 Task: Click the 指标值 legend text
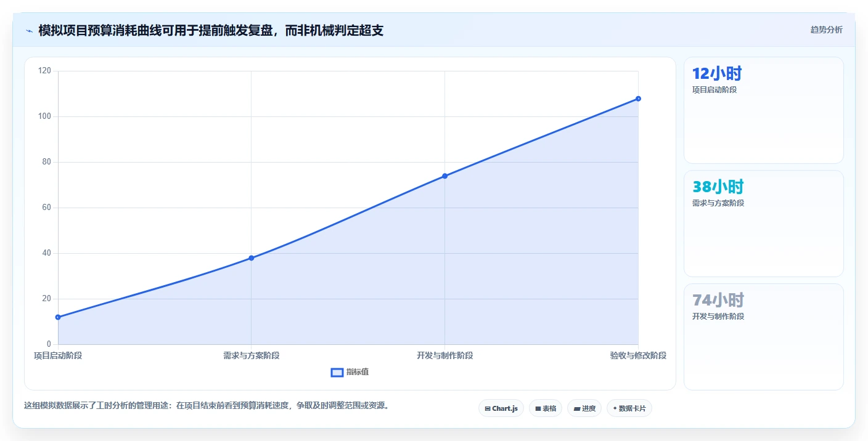tap(358, 372)
